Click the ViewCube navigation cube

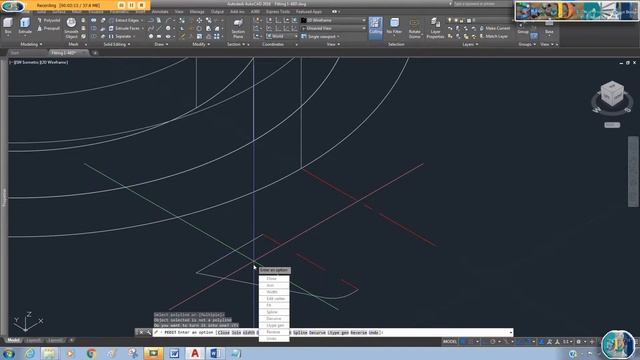point(612,93)
